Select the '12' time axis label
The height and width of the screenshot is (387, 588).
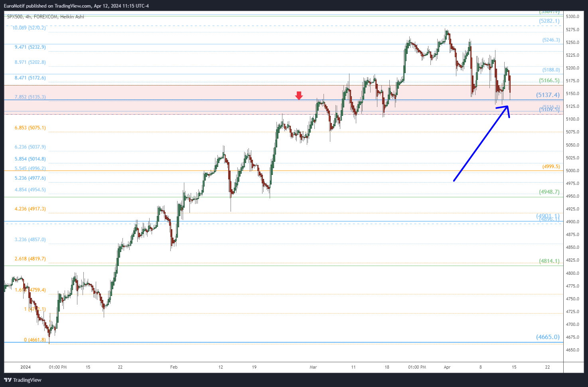[221, 367]
